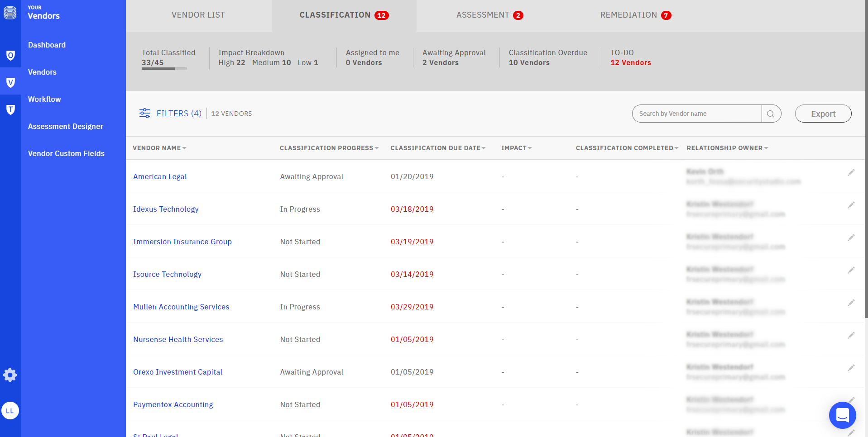The height and width of the screenshot is (437, 868).
Task: Switch to the Vendor List tab
Action: point(198,15)
